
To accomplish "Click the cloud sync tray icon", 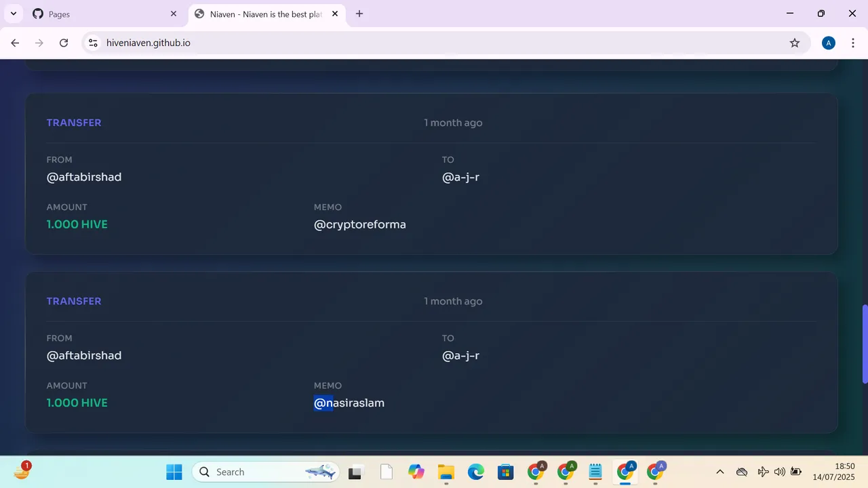I will point(742,472).
